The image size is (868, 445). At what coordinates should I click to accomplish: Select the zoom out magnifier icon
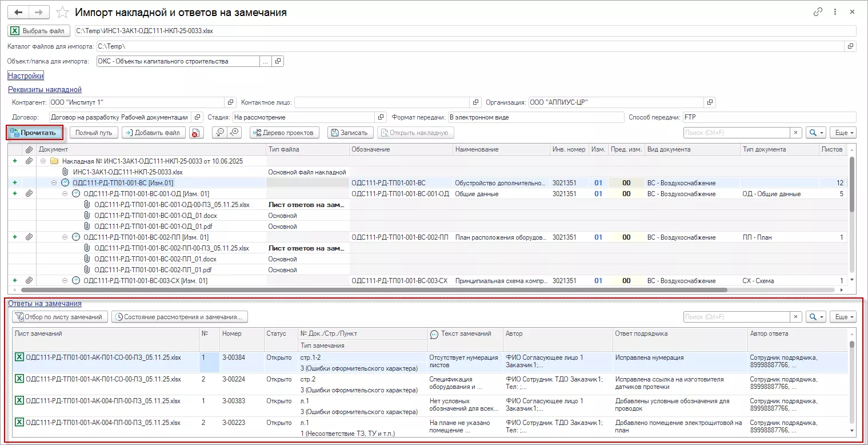pyautogui.click(x=219, y=132)
